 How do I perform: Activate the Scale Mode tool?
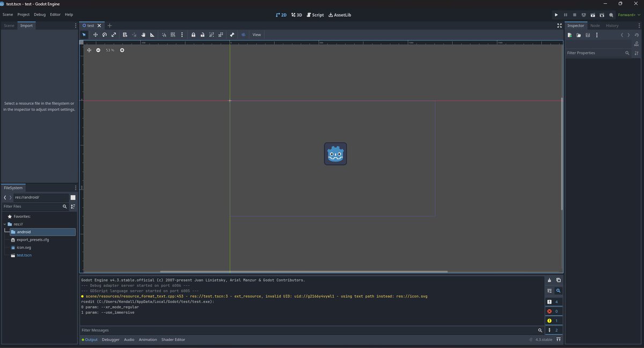(114, 34)
